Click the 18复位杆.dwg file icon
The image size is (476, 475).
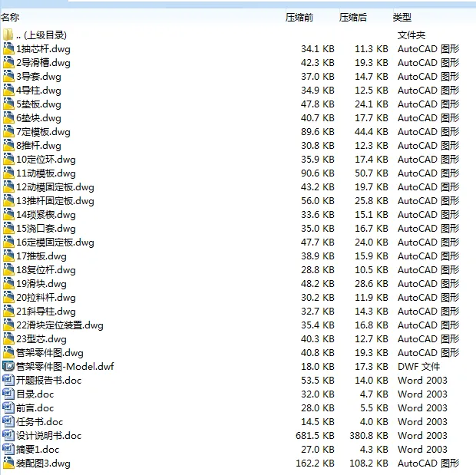(8, 270)
